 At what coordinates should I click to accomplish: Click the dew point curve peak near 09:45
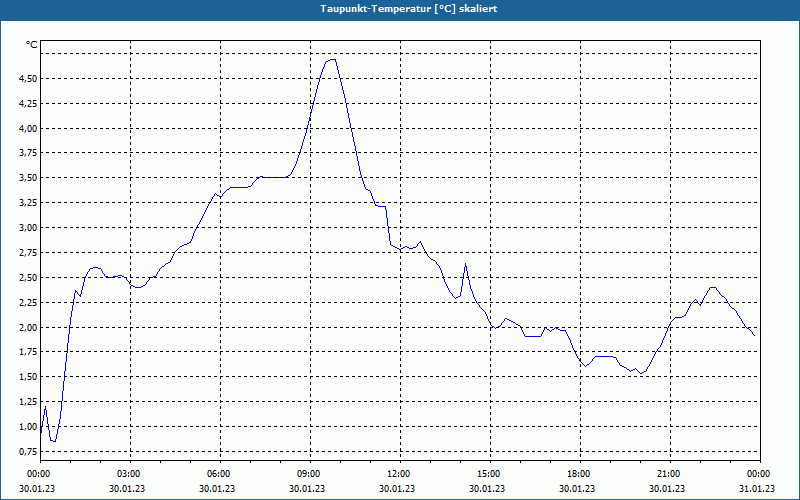332,60
